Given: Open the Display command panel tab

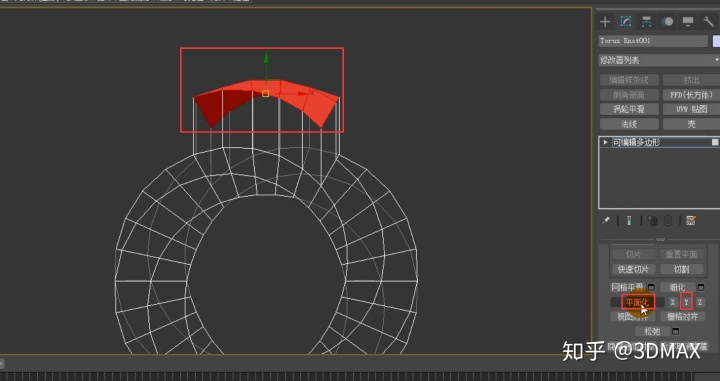Looking at the screenshot, I should coord(688,22).
